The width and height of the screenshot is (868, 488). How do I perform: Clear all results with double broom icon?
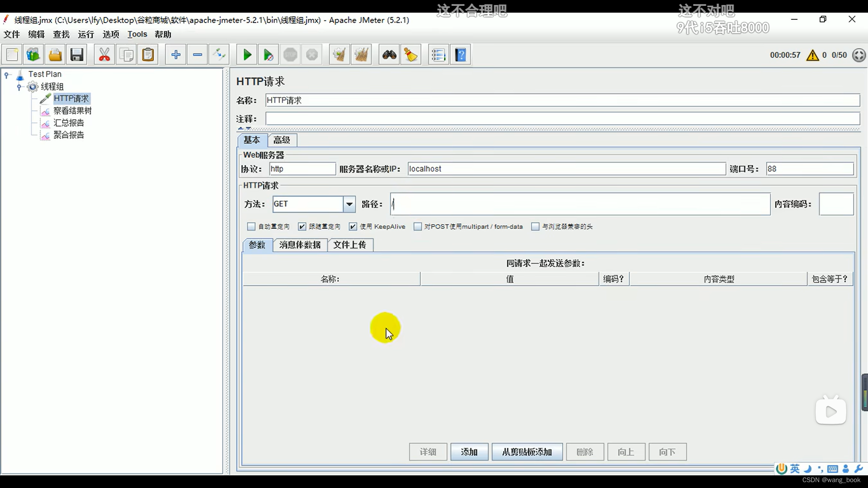tap(362, 55)
